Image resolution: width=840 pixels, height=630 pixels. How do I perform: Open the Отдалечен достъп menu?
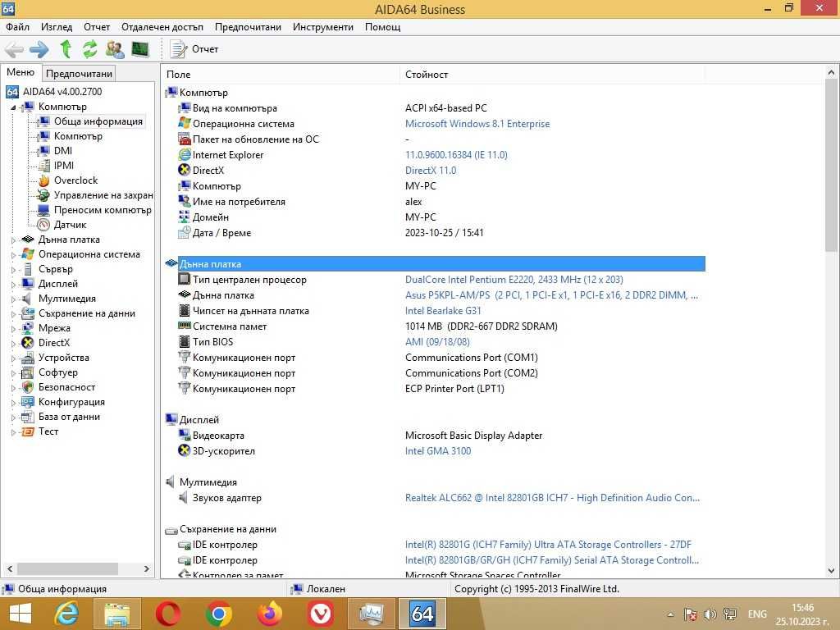(162, 27)
